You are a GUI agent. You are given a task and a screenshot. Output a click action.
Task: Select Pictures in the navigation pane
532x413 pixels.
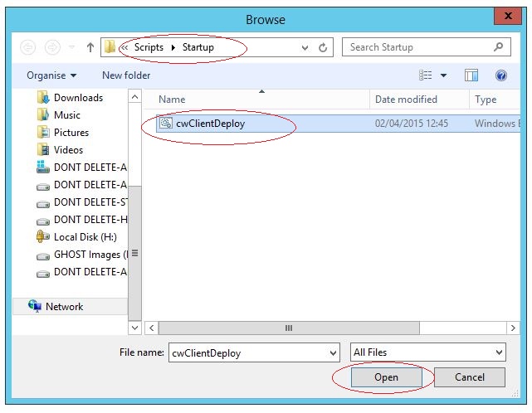tap(71, 133)
